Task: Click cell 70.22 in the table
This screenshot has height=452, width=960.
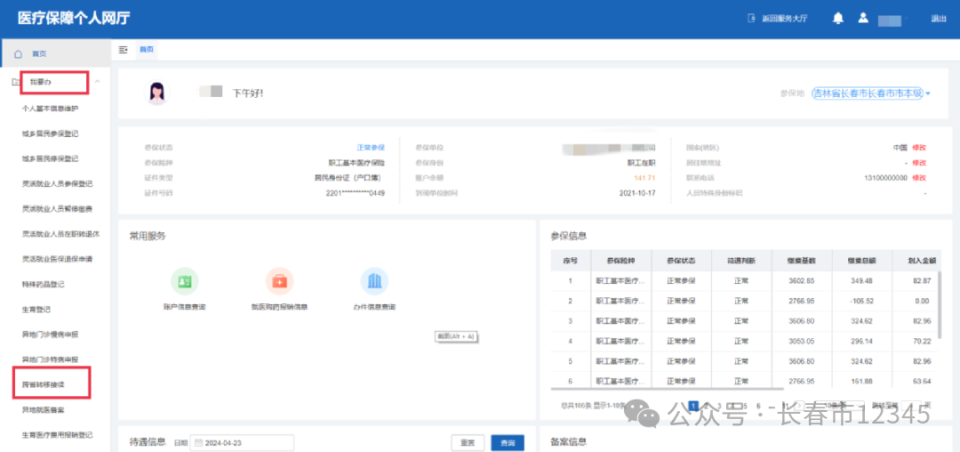Action: pos(921,341)
